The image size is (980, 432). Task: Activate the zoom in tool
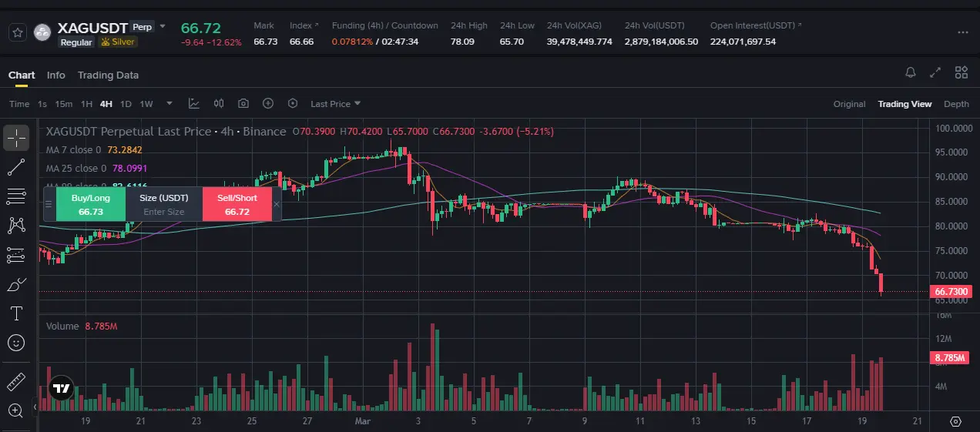tap(16, 410)
